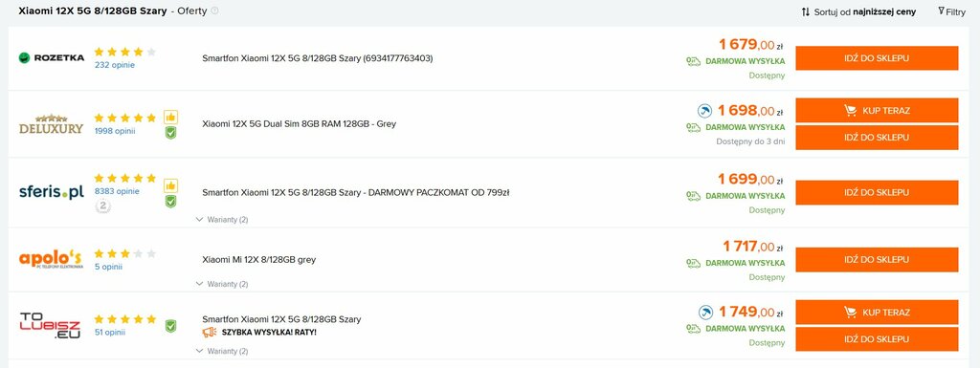
Task: Open the Filtry filter funnel
Action: [x=942, y=11]
